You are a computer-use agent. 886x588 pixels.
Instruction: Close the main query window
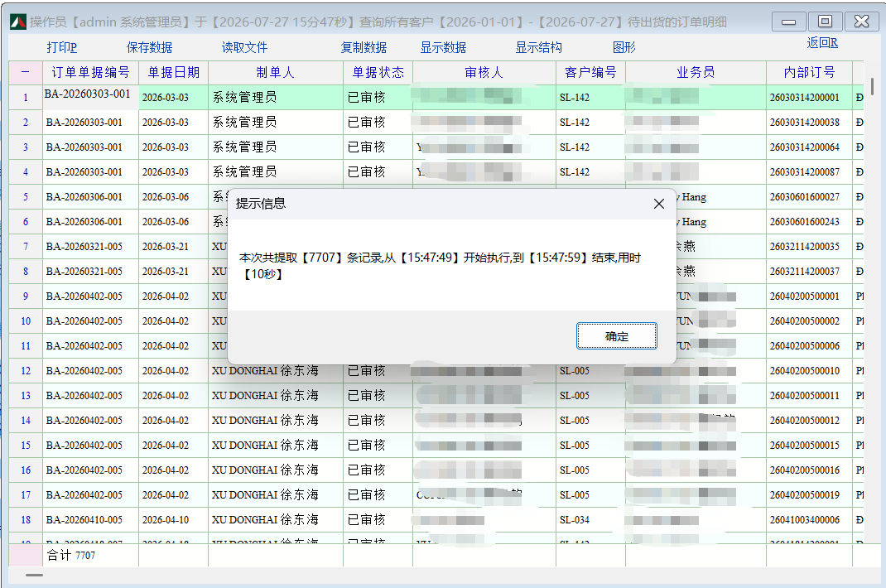coord(861,22)
